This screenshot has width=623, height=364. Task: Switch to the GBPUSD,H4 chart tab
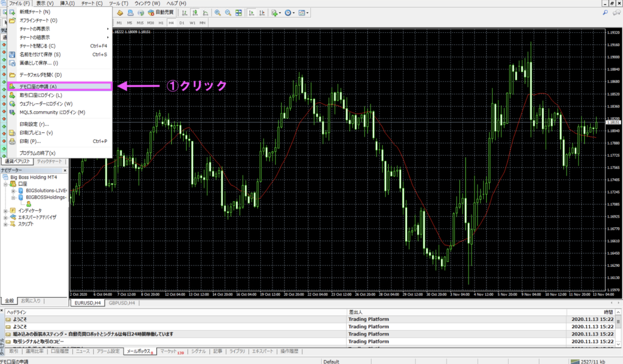122,302
